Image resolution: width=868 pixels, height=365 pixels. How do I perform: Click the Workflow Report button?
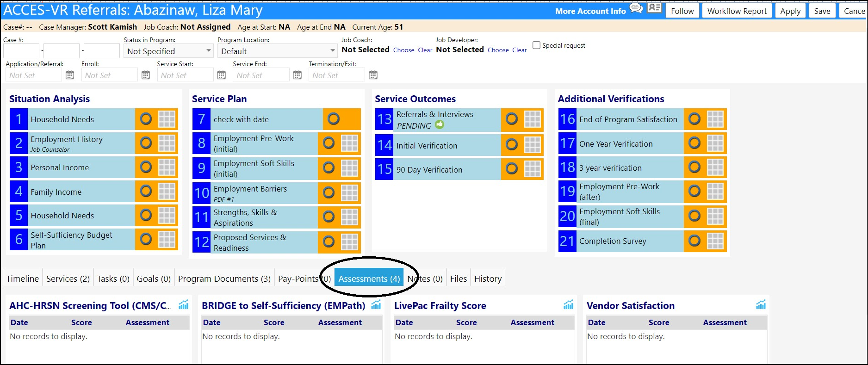737,11
